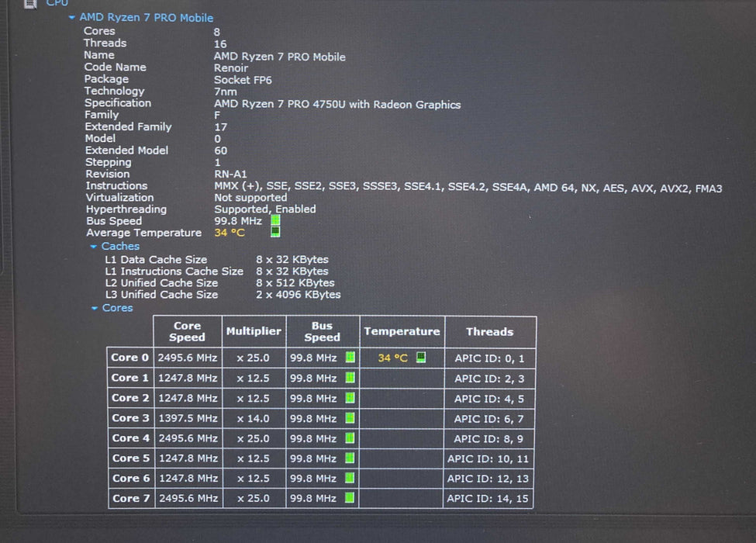Click the Hyperthreading Supported, Enabled value
Viewport: 756px width, 543px height.
tap(265, 209)
